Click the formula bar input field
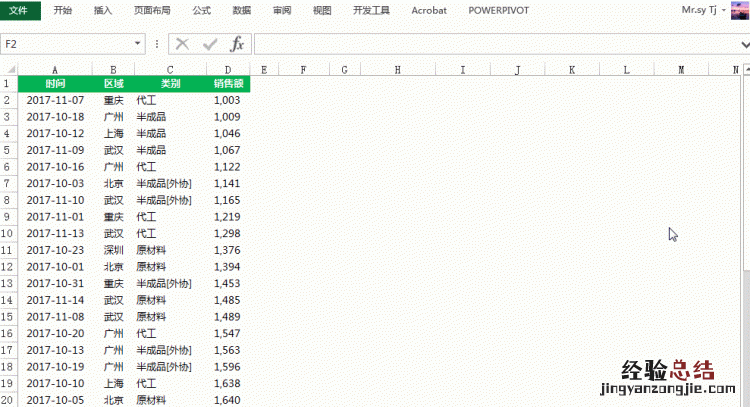This screenshot has height=407, width=750. (x=490, y=44)
